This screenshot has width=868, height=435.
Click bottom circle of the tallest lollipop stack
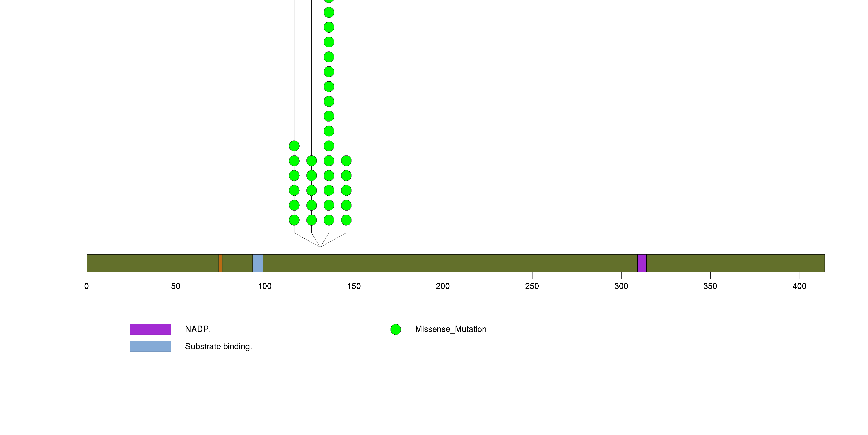(329, 220)
